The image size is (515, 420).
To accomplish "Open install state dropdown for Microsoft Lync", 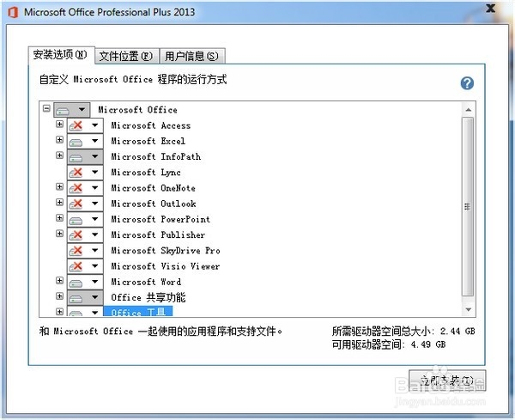I will click(x=85, y=172).
